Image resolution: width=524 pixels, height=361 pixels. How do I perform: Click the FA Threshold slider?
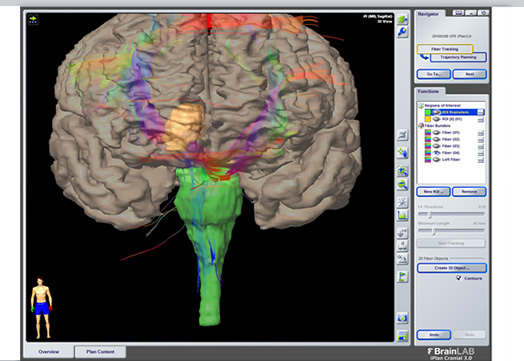451,214
